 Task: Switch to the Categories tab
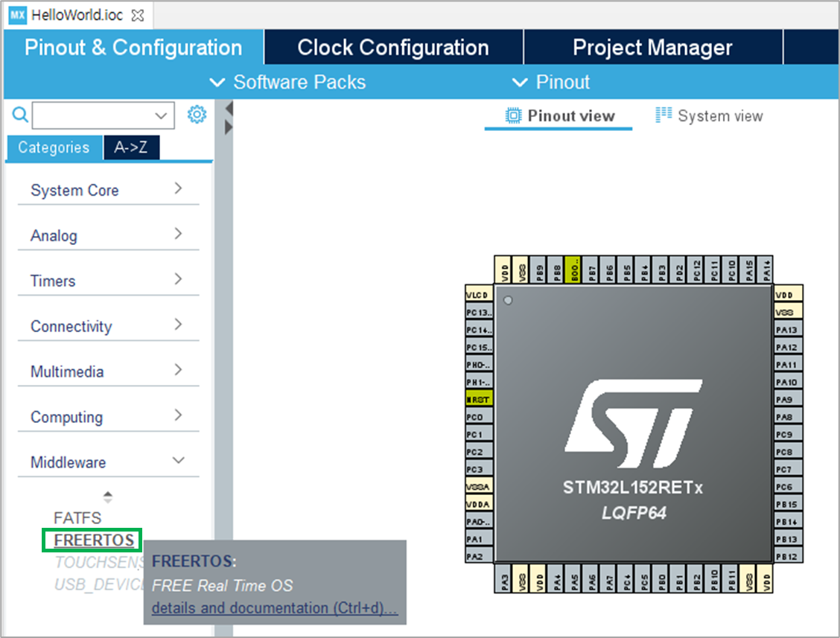coord(54,147)
